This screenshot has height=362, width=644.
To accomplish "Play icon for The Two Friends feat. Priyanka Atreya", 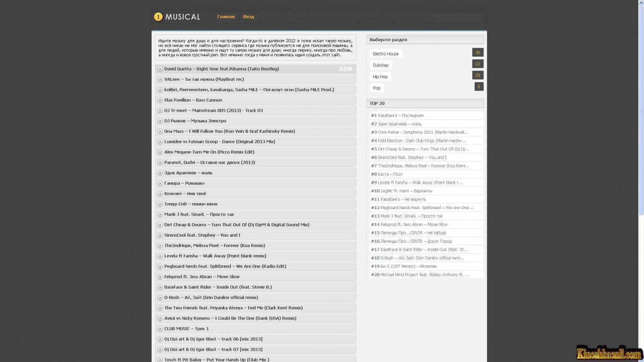I will [160, 308].
